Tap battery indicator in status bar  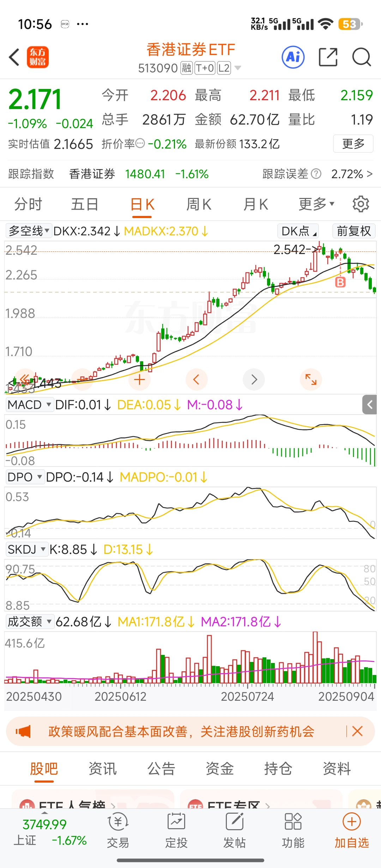[350, 24]
